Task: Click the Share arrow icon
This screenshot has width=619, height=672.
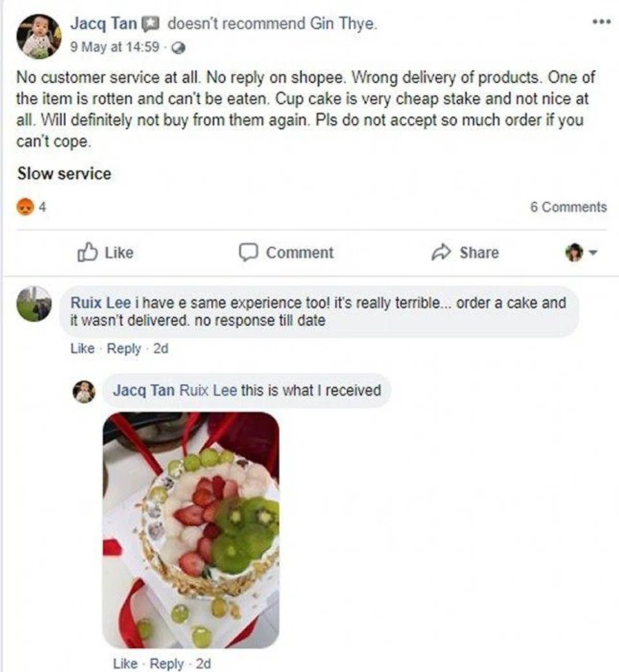Action: coord(441,252)
